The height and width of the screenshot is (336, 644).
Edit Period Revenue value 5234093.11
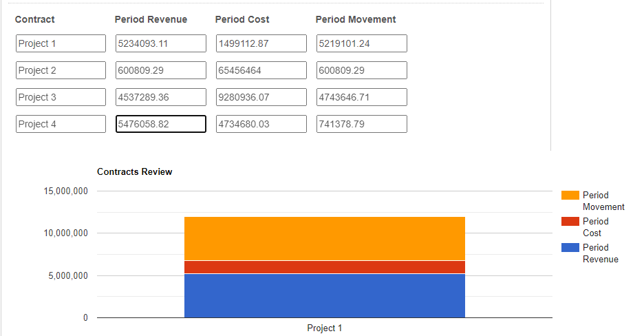pos(161,43)
